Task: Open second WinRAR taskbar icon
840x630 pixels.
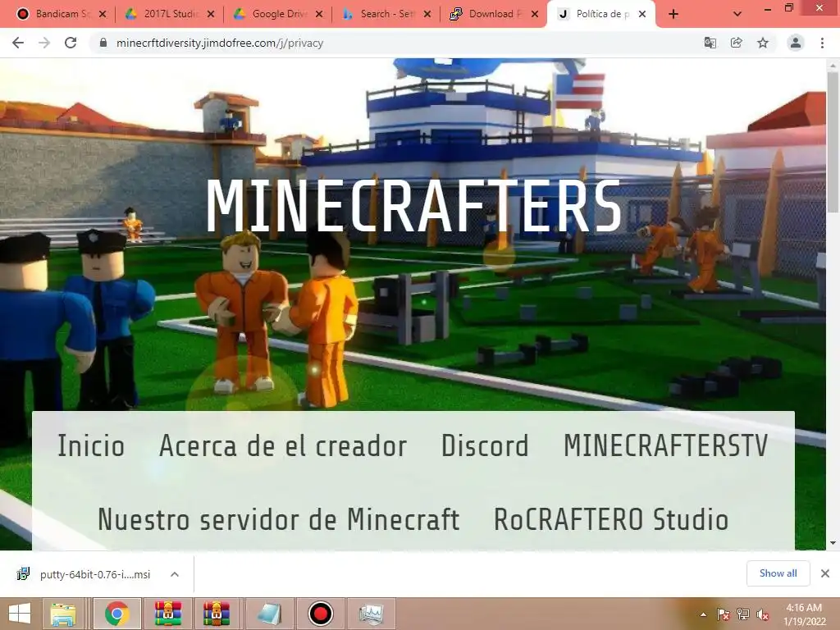Action: coord(217,614)
